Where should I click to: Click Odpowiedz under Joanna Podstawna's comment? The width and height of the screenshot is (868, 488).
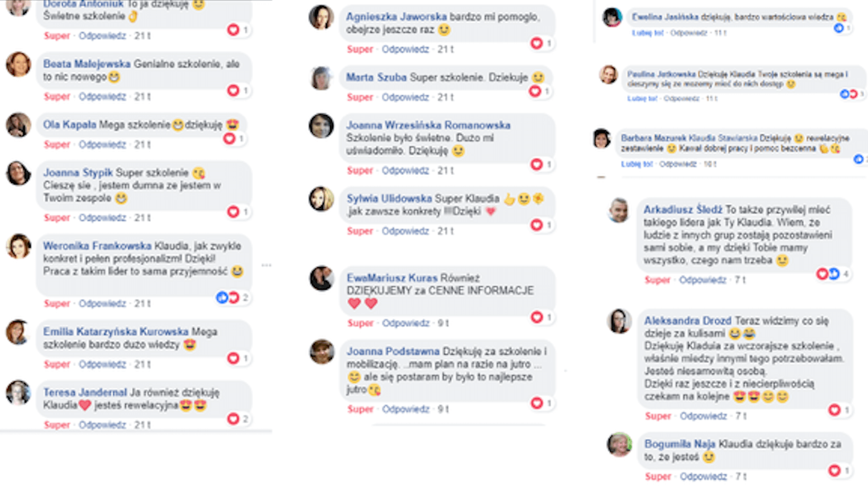coord(406,409)
